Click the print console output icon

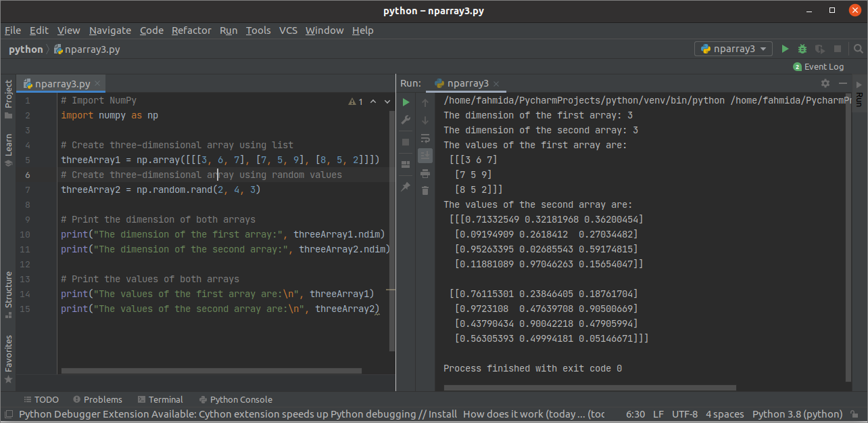coord(425,173)
